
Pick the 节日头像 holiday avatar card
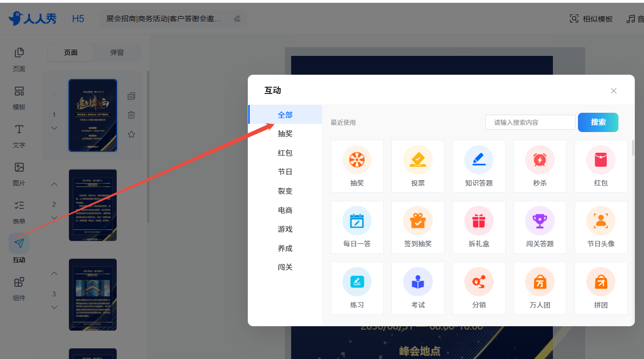pyautogui.click(x=601, y=227)
